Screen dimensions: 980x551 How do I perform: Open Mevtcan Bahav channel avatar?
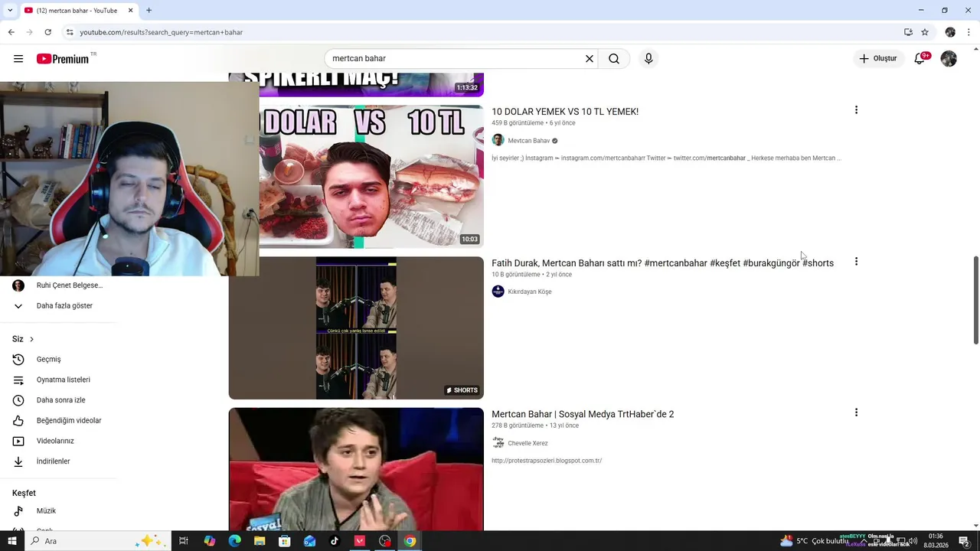(x=498, y=140)
